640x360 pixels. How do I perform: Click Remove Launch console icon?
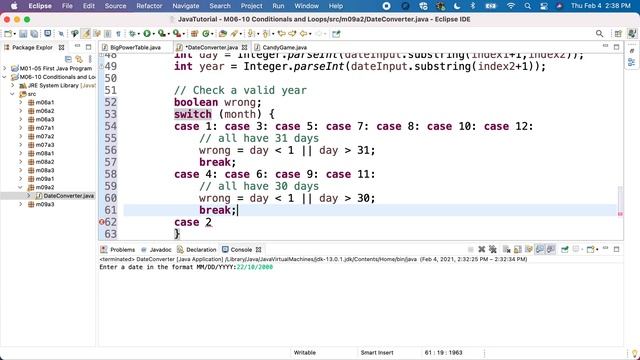point(482,249)
